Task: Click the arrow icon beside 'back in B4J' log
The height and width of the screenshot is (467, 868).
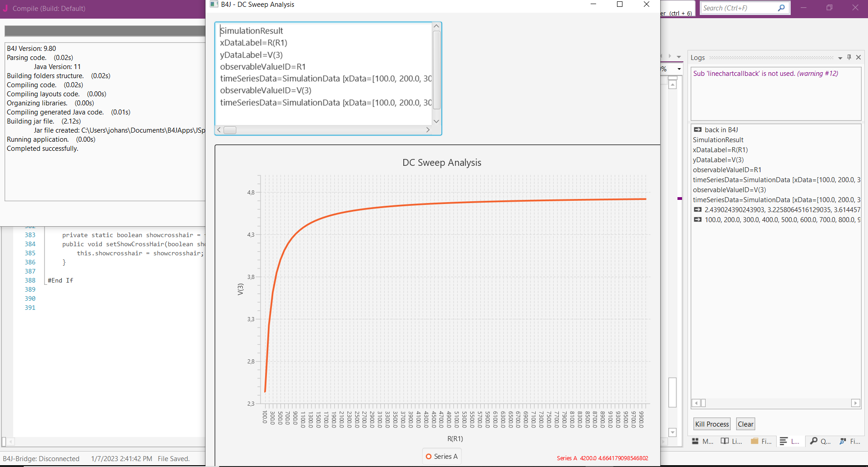Action: (698, 130)
